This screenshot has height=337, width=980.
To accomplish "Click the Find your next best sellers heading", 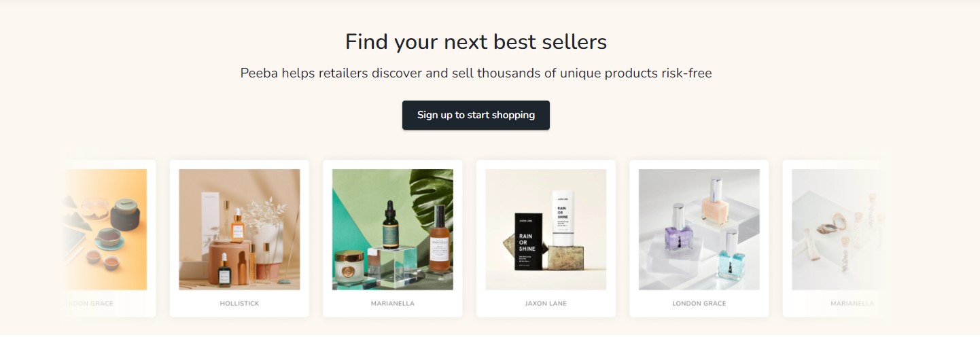I will click(x=476, y=42).
